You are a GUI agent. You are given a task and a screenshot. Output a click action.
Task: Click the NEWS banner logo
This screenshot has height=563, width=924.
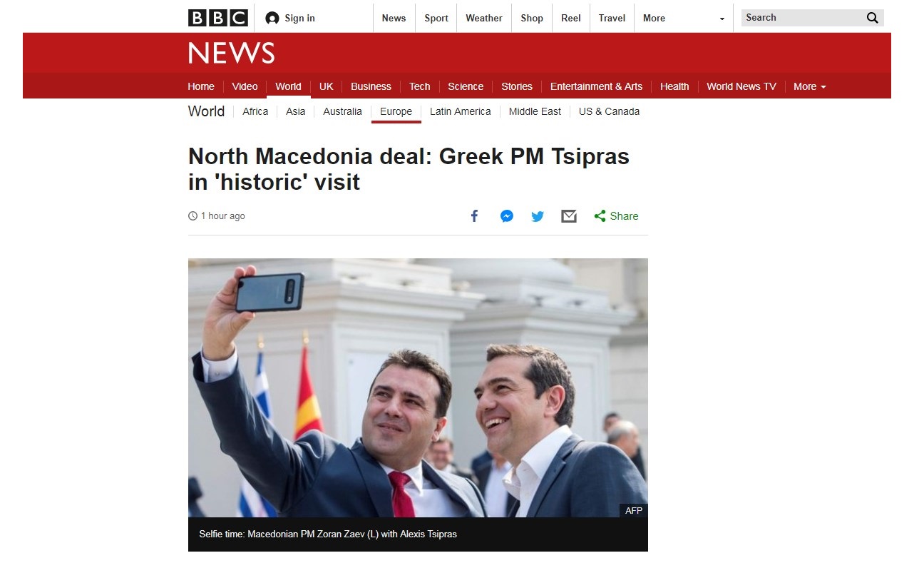(x=231, y=54)
